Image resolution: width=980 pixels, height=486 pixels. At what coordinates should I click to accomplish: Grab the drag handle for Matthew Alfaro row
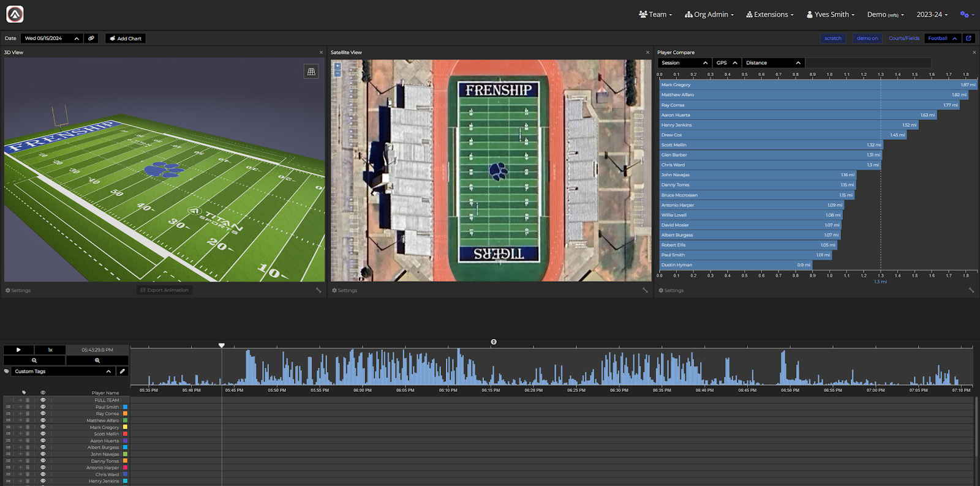coord(8,421)
